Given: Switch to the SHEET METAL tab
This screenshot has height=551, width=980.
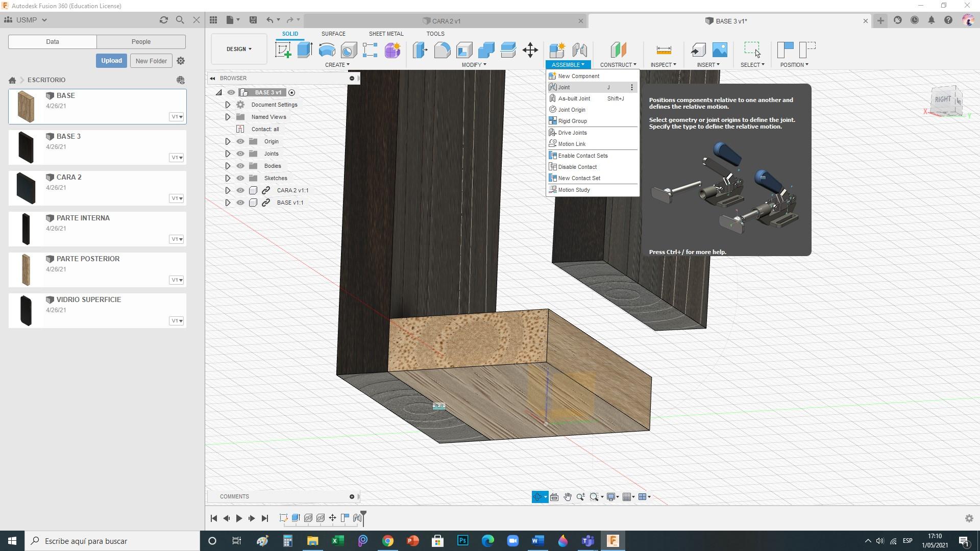Looking at the screenshot, I should [x=386, y=34].
